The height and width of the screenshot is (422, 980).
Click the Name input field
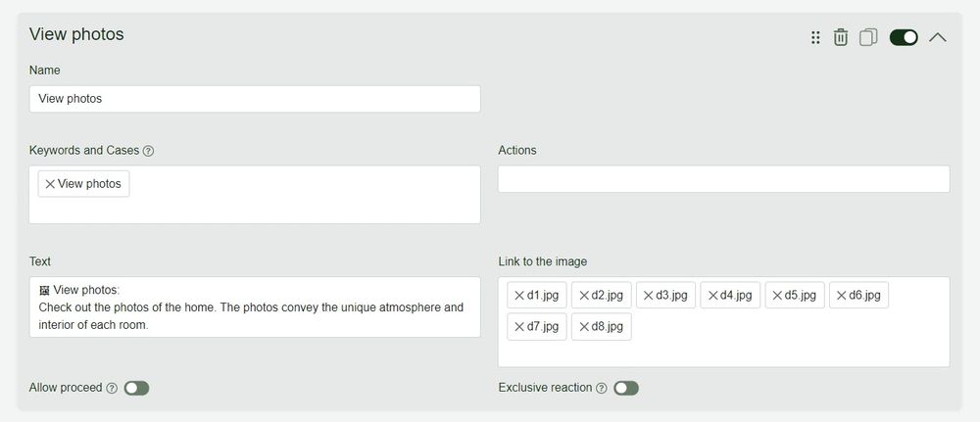pos(255,99)
